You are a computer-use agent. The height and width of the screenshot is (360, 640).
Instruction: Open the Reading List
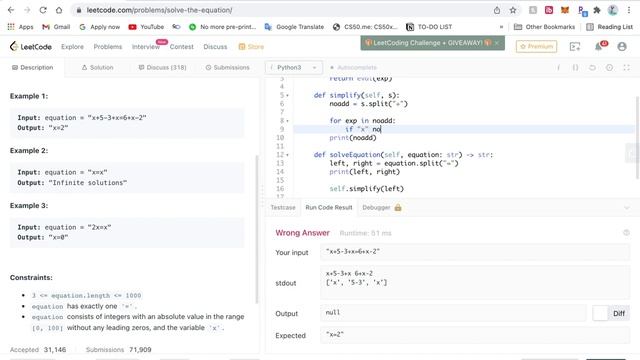609,27
